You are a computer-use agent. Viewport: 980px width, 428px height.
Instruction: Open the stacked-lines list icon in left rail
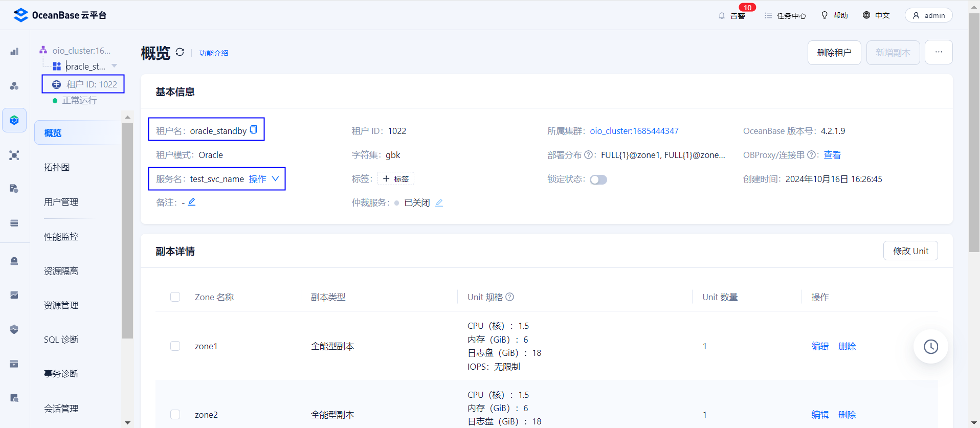14,223
